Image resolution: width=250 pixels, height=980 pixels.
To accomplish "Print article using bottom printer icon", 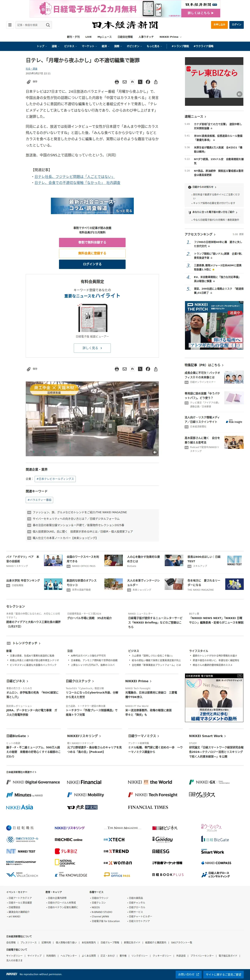I will (117, 369).
